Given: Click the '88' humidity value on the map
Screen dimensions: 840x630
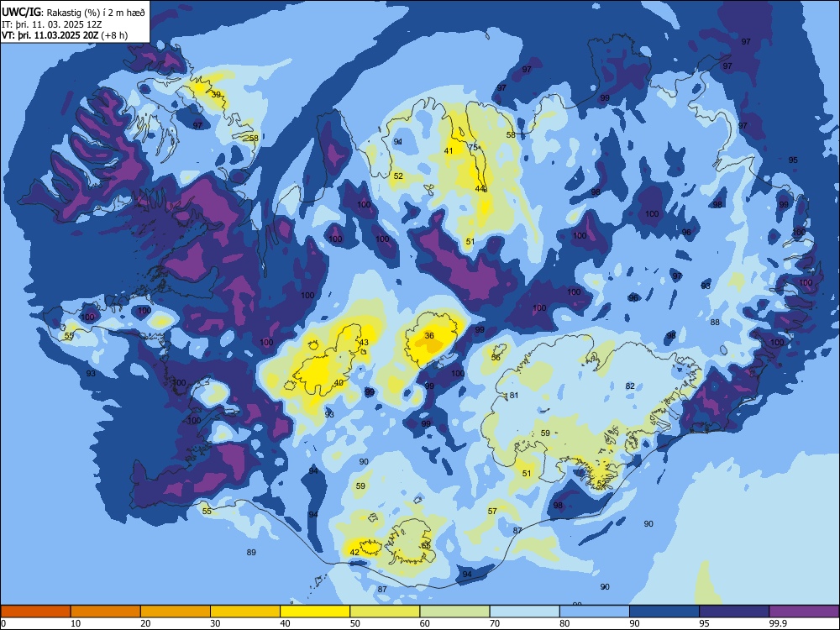Looking at the screenshot, I should click(x=715, y=323).
